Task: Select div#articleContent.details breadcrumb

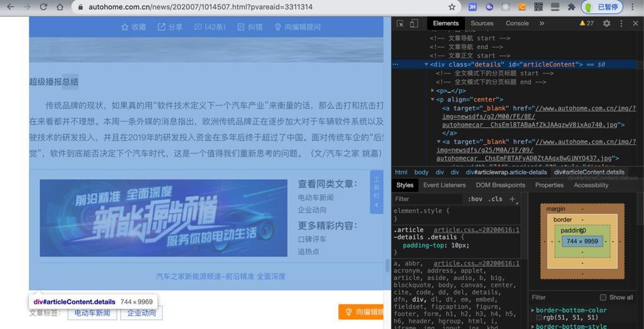Action: pyautogui.click(x=589, y=172)
